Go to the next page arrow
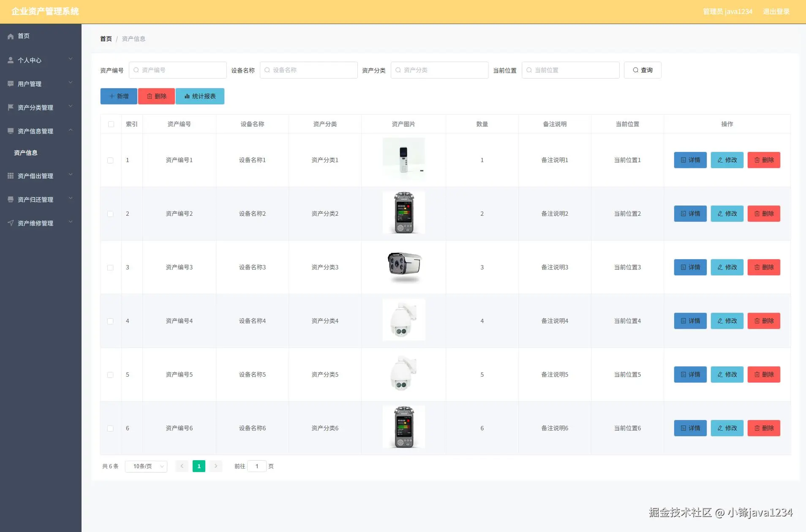 tap(216, 466)
